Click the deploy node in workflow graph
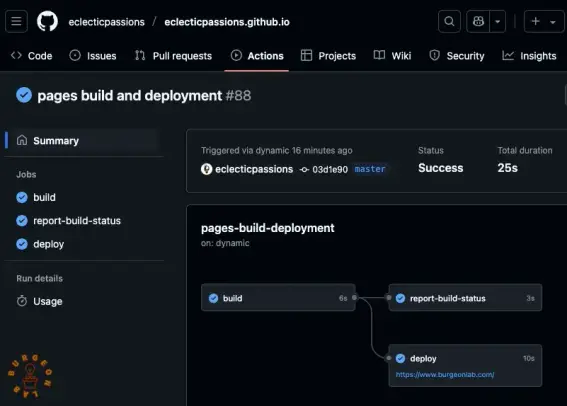The height and width of the screenshot is (406, 567). click(x=465, y=366)
